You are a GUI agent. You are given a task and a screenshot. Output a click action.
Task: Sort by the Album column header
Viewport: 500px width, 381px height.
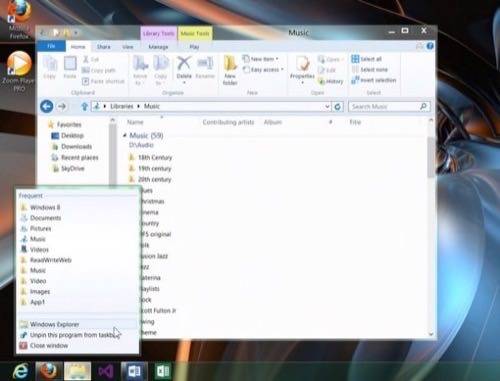[273, 122]
